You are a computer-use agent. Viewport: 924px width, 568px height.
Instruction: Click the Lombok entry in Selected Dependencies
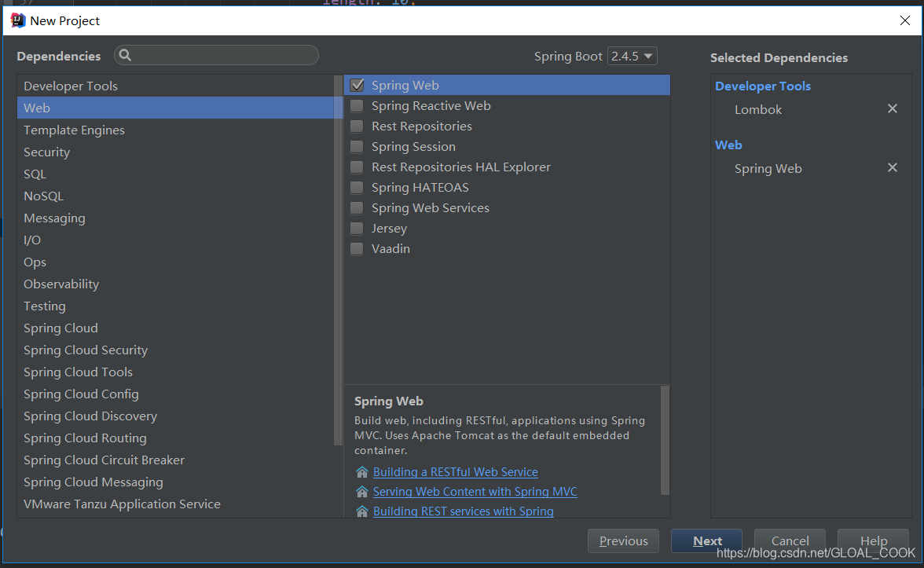757,110
